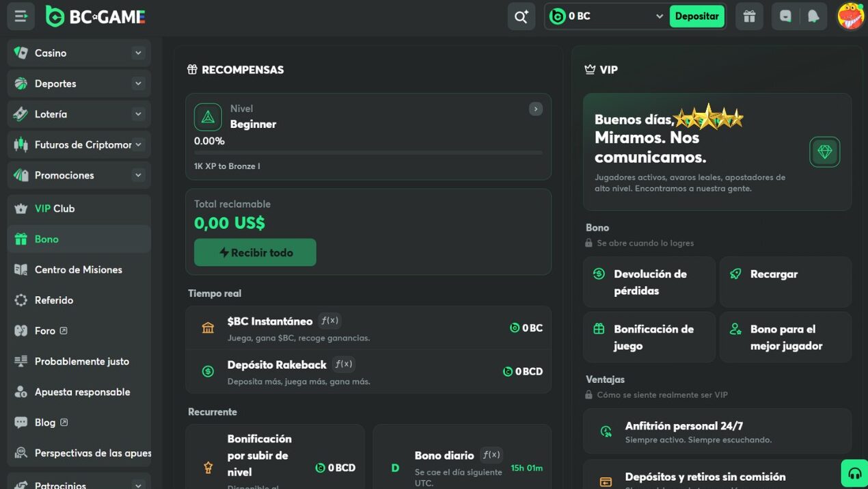Image resolution: width=868 pixels, height=489 pixels.
Task: Open the user avatar profile menu
Action: click(851, 16)
